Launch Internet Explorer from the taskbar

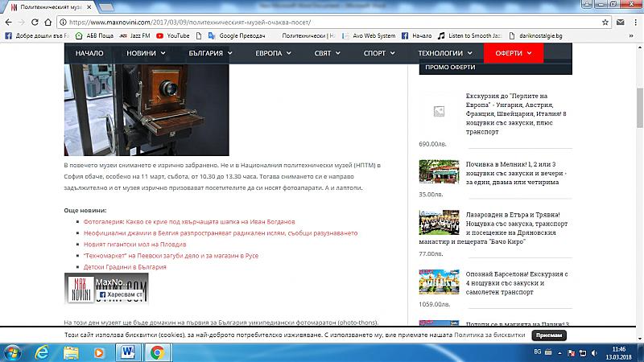point(43,352)
